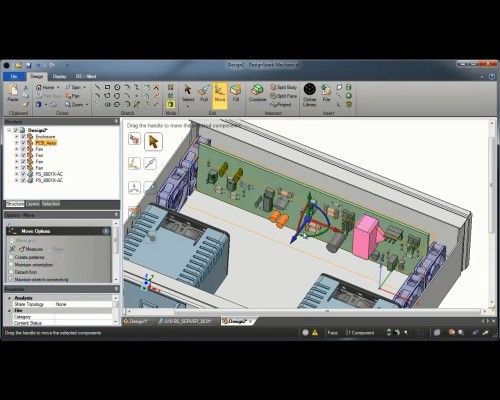Screen dimensions: 500x400
Task: Collapse the Move Options section
Action: coord(106,231)
